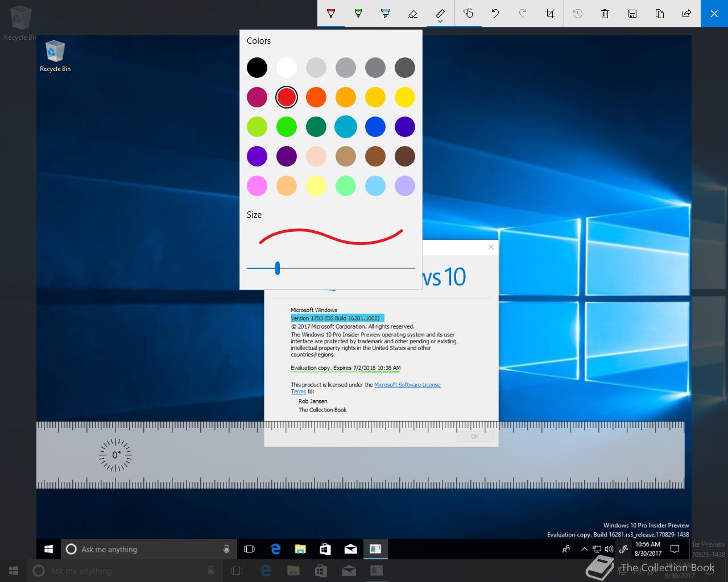
Task: Open the dropdown chevron under the ruler icon
Action: coord(440,22)
